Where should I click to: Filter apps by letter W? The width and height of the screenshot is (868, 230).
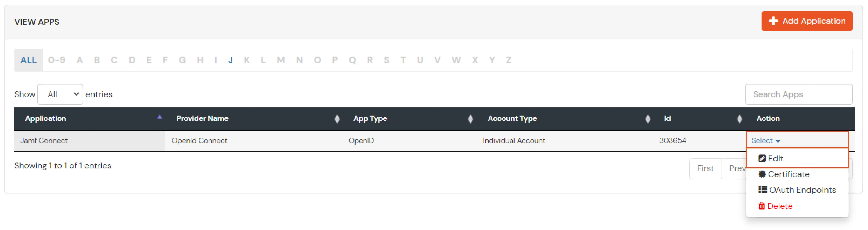point(456,60)
